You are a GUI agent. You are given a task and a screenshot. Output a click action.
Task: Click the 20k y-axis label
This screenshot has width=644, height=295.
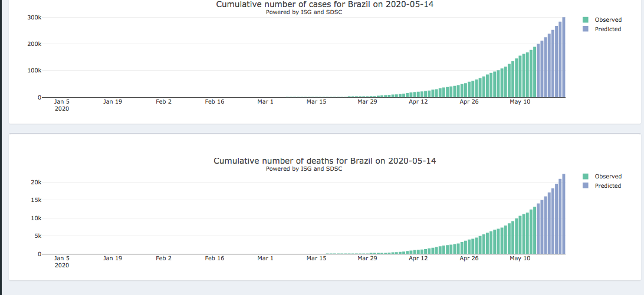point(36,183)
